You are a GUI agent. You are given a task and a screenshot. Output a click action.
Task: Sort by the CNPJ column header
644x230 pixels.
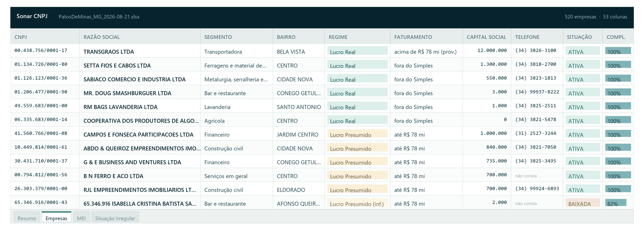point(45,37)
